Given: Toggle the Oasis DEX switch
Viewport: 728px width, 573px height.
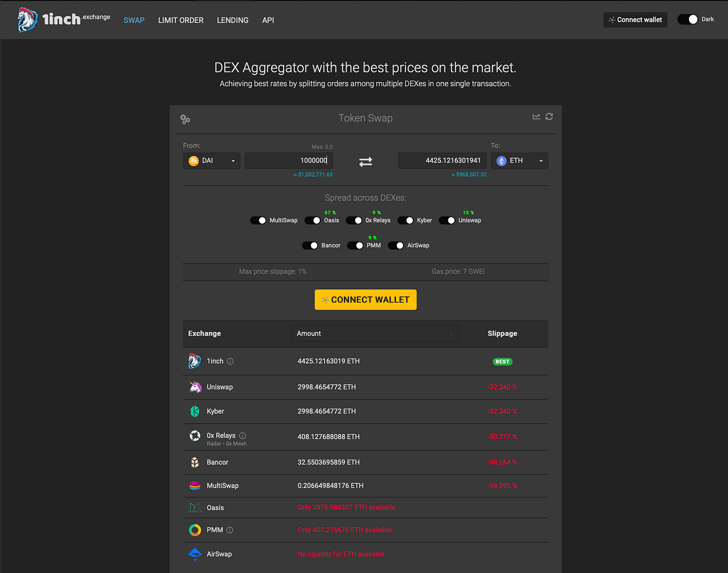Looking at the screenshot, I should pyautogui.click(x=313, y=220).
